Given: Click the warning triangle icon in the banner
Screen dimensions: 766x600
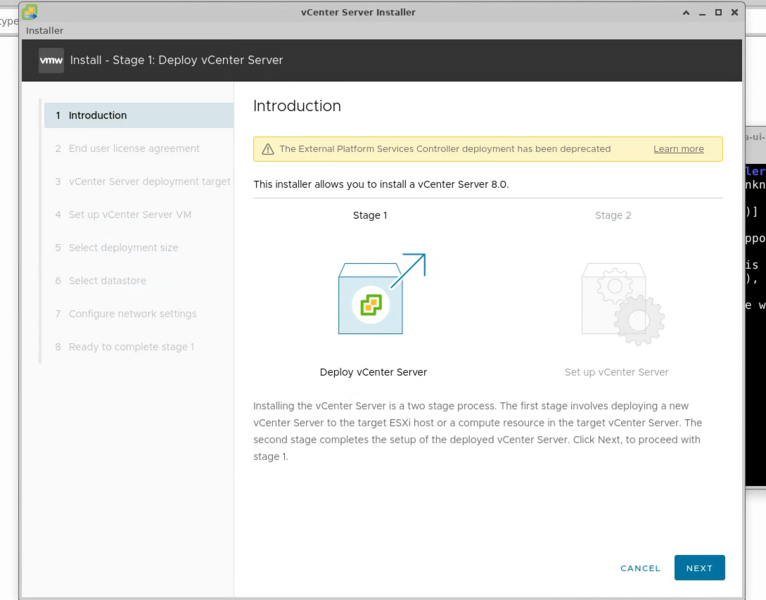Looking at the screenshot, I should pyautogui.click(x=268, y=149).
